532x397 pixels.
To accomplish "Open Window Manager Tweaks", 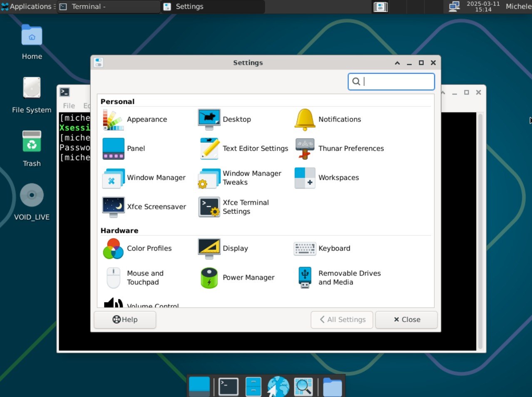I will 240,178.
